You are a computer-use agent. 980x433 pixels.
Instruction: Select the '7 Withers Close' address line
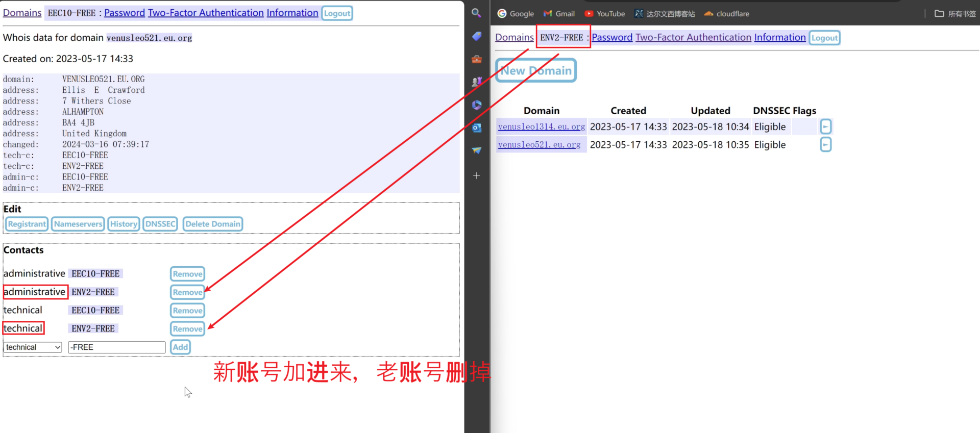67,101
